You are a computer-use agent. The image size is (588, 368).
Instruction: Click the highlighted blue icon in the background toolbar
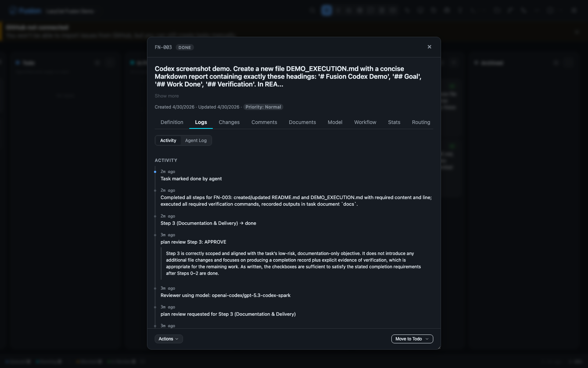[x=326, y=10]
